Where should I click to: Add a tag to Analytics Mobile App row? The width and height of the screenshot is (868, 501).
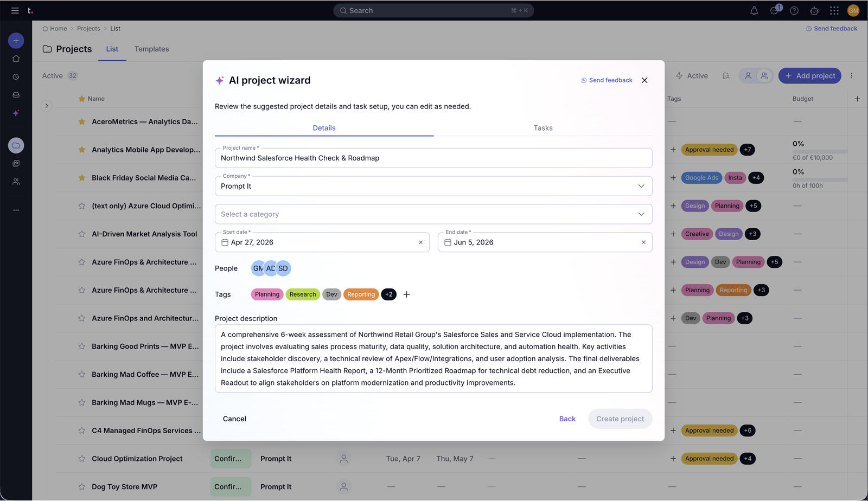673,150
